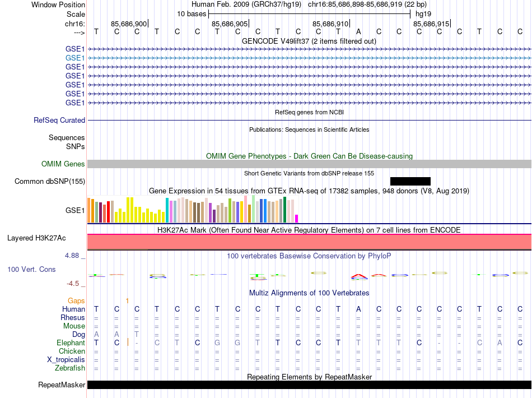Select the Elephant species label
This screenshot has height=398, width=532.
71,343
